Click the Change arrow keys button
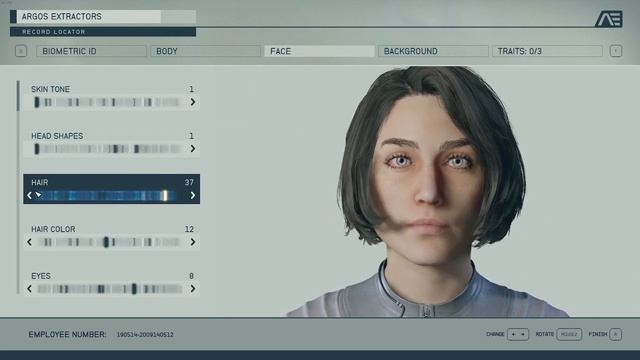 pos(518,334)
